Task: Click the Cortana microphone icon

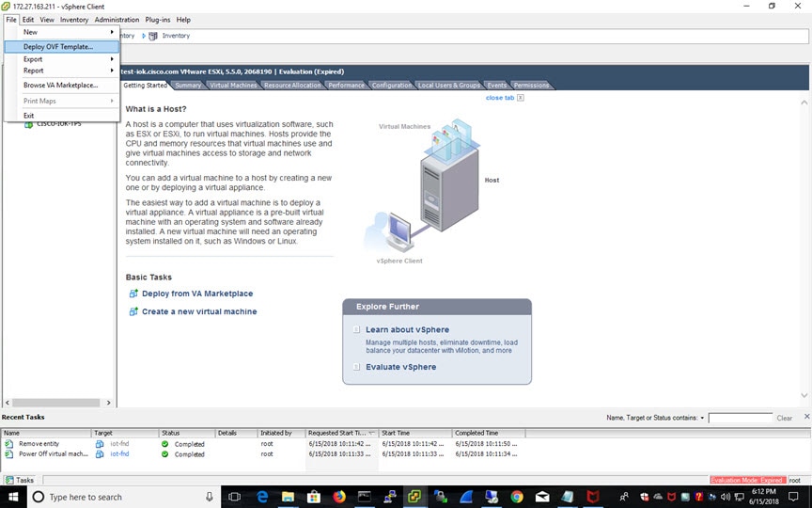Action: pos(210,497)
